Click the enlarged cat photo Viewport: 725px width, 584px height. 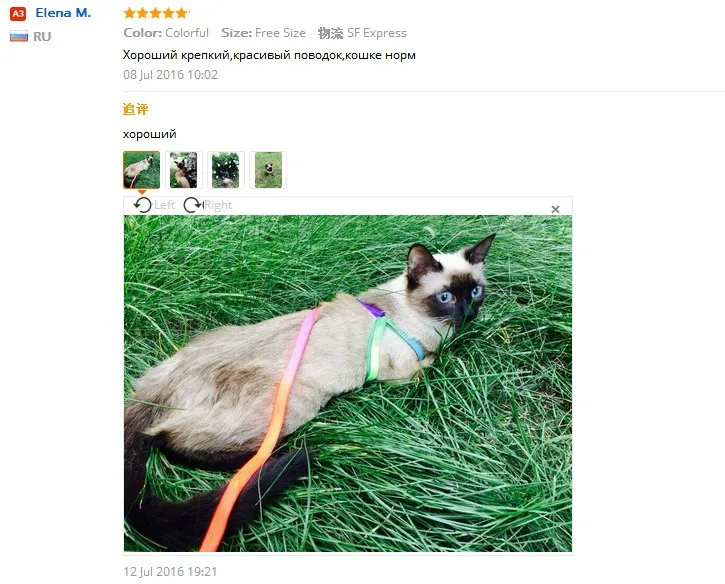coord(348,383)
